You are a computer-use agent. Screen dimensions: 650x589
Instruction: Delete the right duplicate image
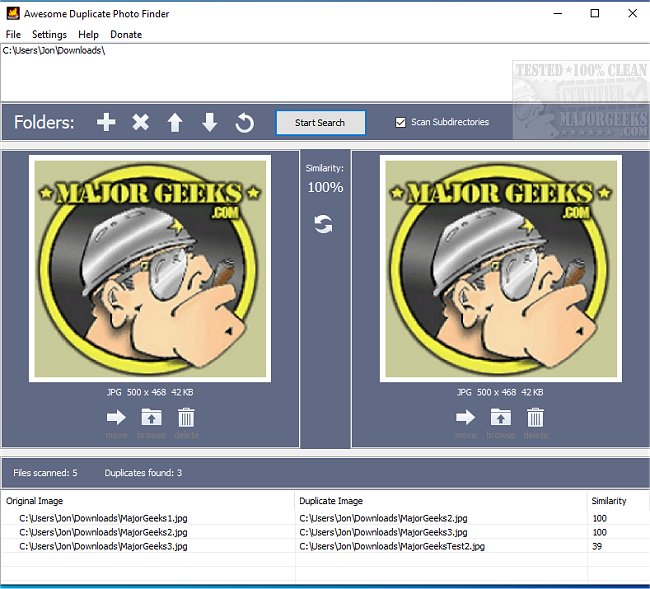[535, 418]
